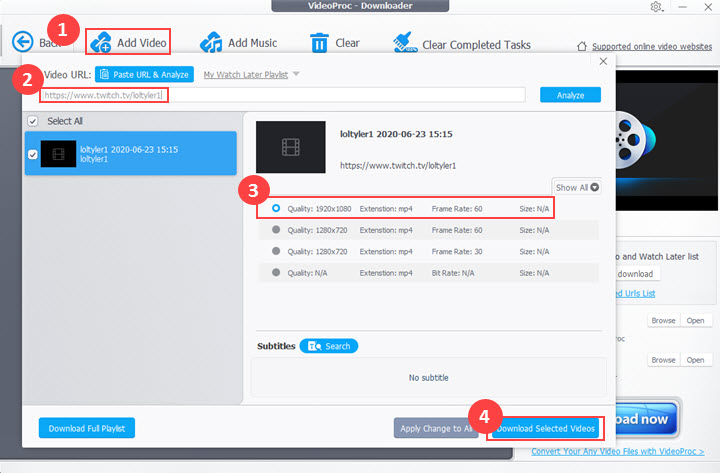The height and width of the screenshot is (473, 720).
Task: Select the Quality N/A format radio button
Action: pos(276,272)
